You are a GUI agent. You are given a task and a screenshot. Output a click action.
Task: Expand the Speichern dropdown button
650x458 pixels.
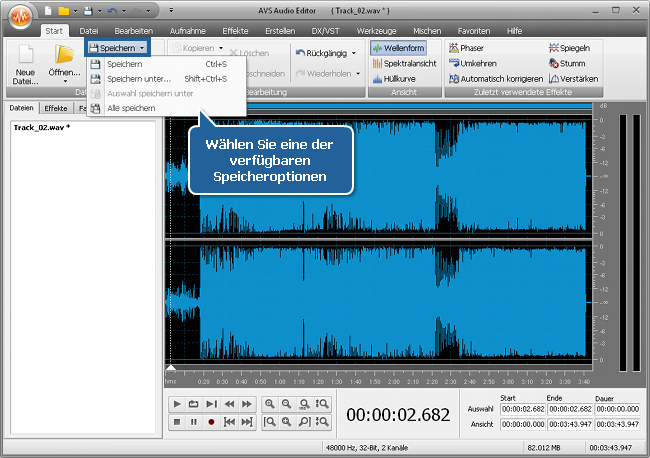click(x=143, y=48)
